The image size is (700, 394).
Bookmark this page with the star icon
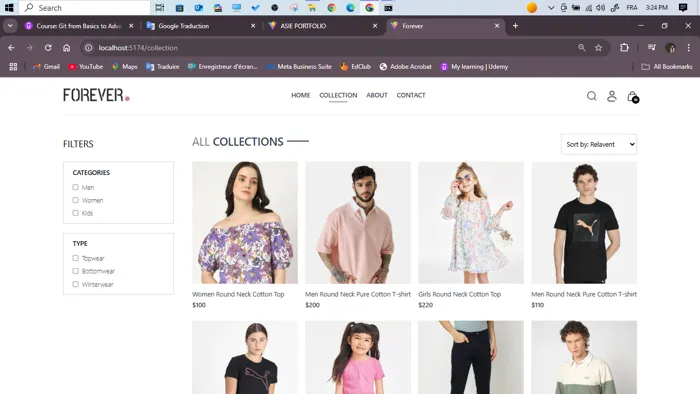(599, 48)
